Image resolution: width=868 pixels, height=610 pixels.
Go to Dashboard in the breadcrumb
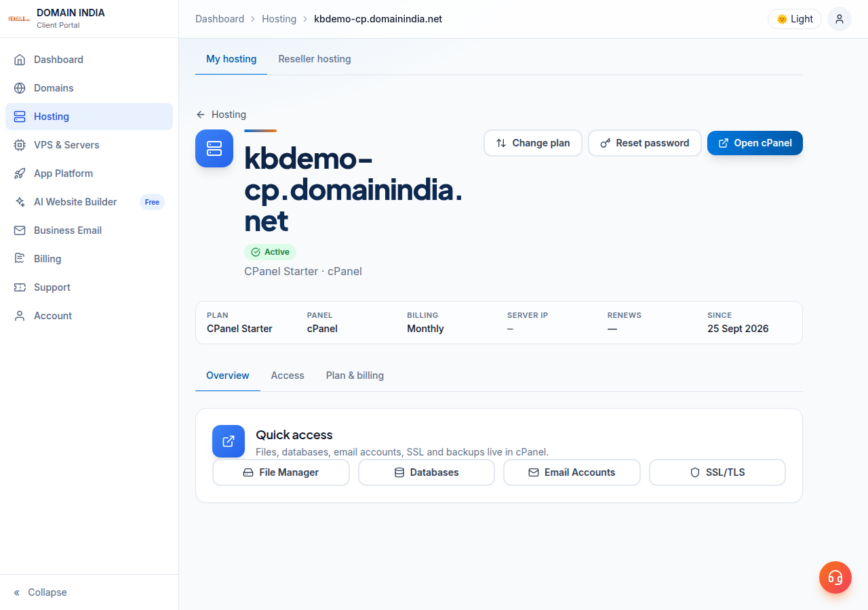pyautogui.click(x=220, y=19)
